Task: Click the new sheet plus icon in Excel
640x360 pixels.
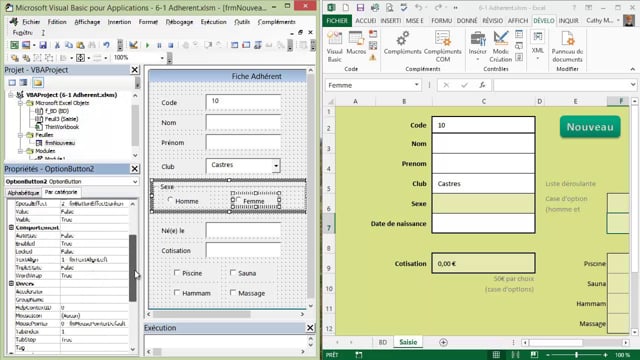Action: point(443,342)
